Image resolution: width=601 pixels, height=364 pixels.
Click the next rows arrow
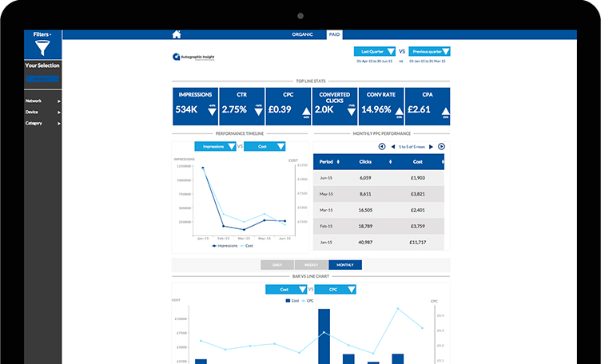point(432,147)
